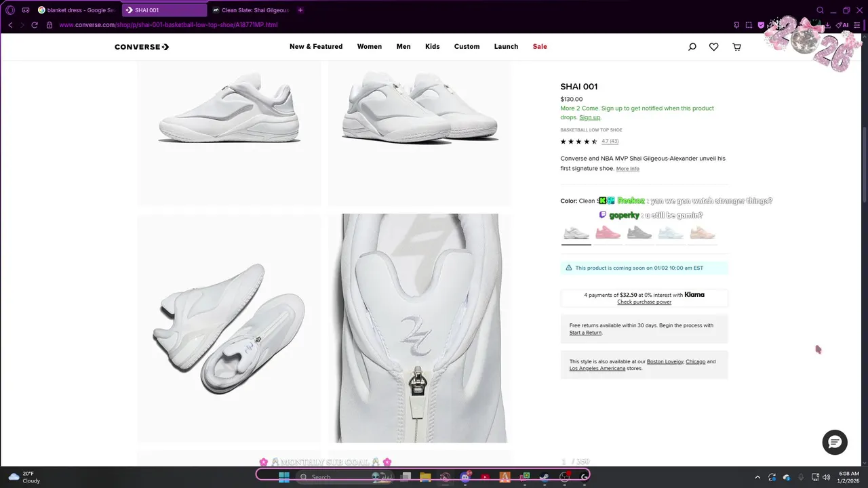Open the YouTube taskbar icon
The height and width of the screenshot is (488, 868).
tap(485, 476)
